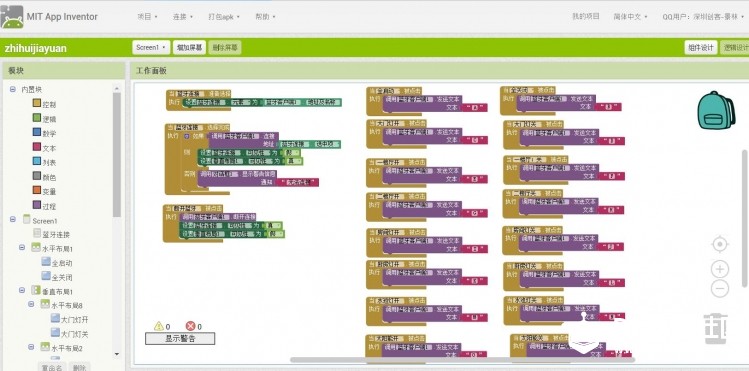Click the workspace vertical scrollbar

(745, 219)
